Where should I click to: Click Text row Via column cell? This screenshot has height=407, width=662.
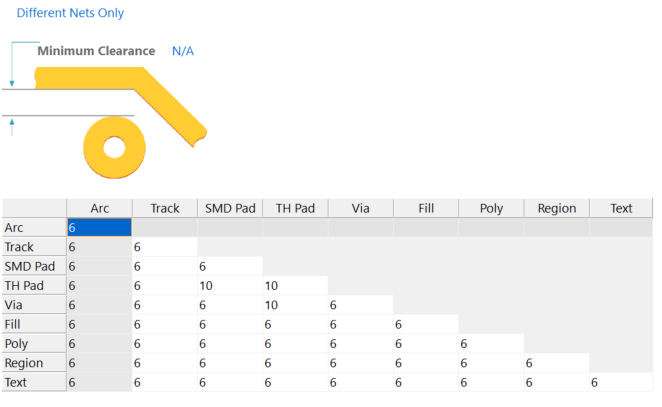click(x=361, y=383)
